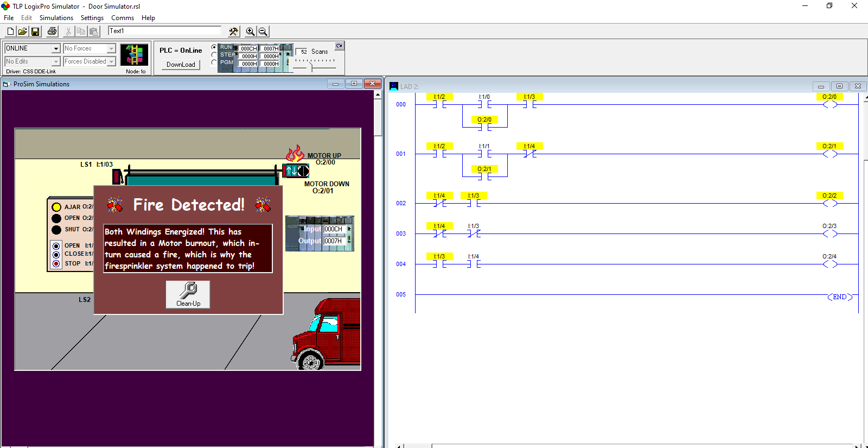Select the PGM mode radio button
Image resolution: width=868 pixels, height=448 pixels.
pyautogui.click(x=214, y=62)
